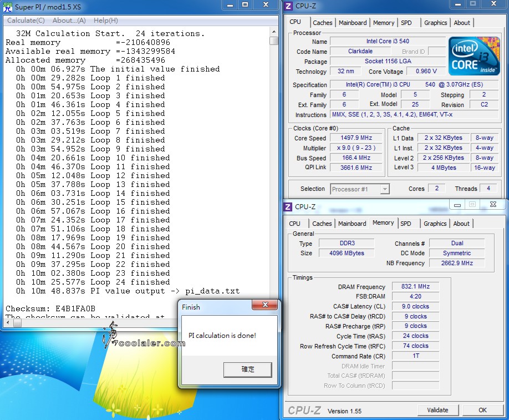Select the active CPU tab in CPU-Z processor window
The image size is (509, 420).
pyautogui.click(x=295, y=22)
